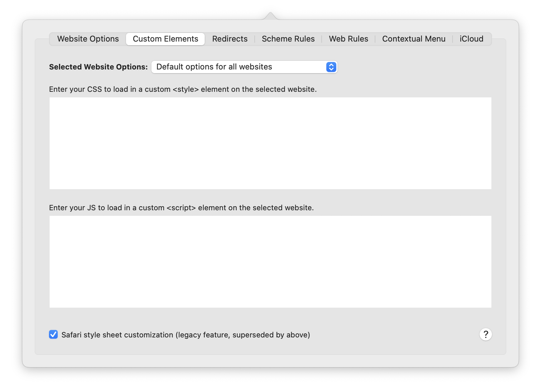Screen dimensions: 541x392
Task: Click the blue dropdown arrows icon
Action: 331,67
